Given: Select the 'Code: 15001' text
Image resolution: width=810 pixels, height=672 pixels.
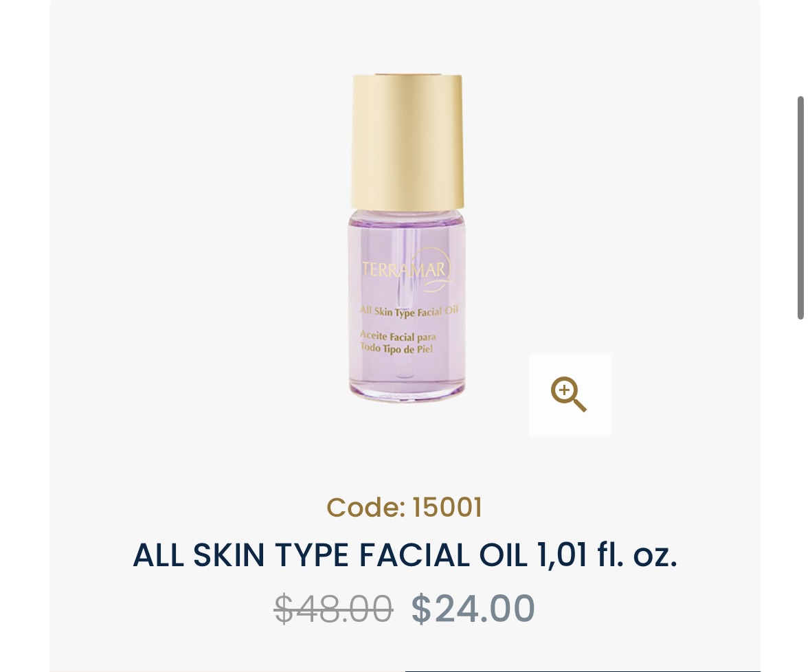Looking at the screenshot, I should (x=405, y=507).
